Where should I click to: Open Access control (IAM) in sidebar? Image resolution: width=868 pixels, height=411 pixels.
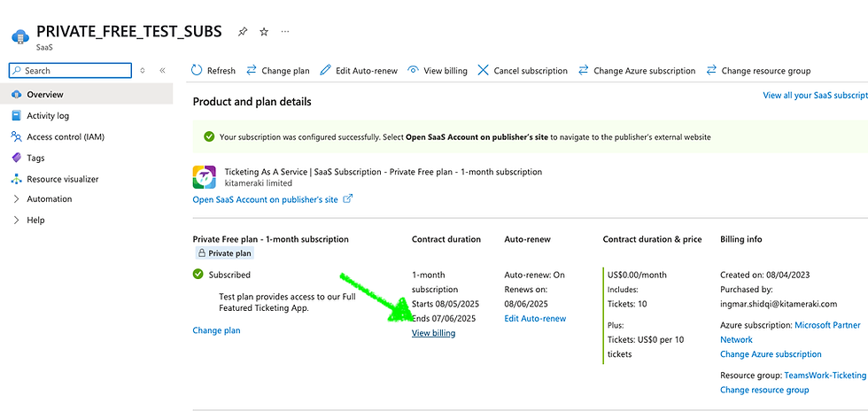(x=87, y=136)
